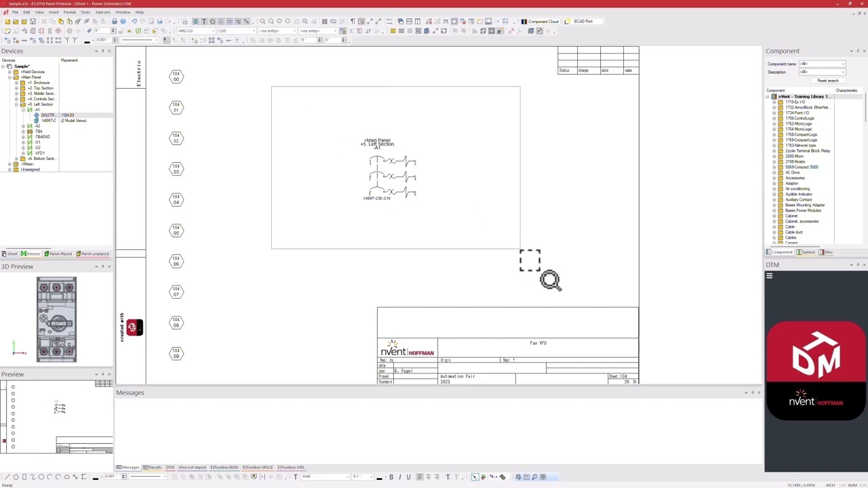Open the Window menu
Image resolution: width=868 pixels, height=488 pixels.
[x=123, y=12]
